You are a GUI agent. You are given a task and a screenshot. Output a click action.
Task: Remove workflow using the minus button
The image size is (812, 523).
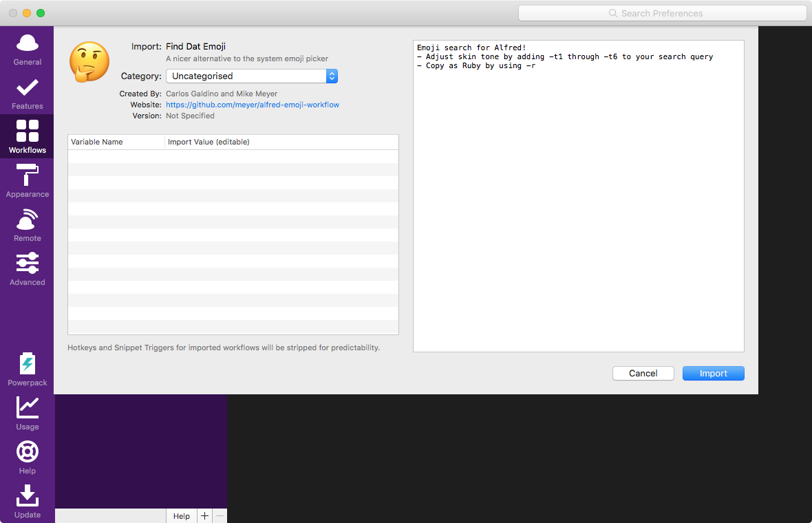coord(220,515)
